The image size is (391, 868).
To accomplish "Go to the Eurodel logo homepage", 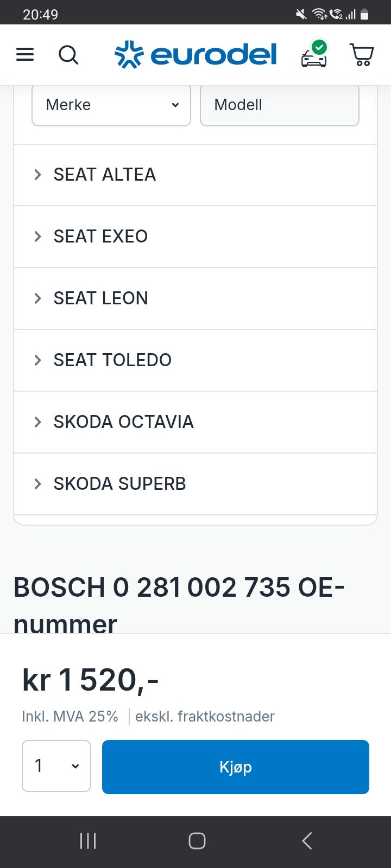I will point(195,55).
